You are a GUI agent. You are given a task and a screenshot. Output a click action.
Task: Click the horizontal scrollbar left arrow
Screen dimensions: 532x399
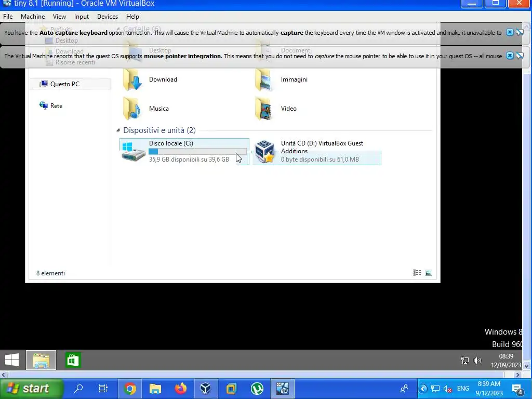pos(4,375)
